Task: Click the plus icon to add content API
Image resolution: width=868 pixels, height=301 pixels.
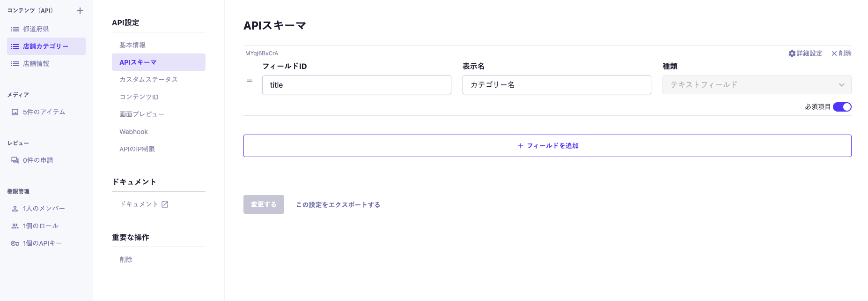Action: coord(80,11)
